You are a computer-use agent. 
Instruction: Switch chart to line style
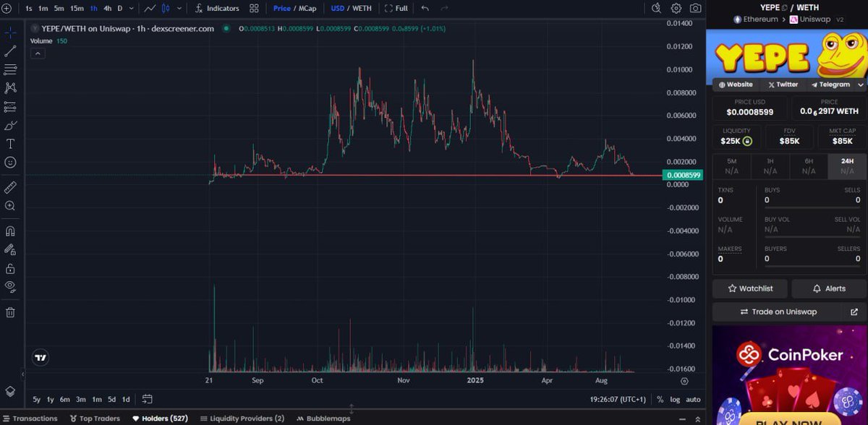(150, 9)
